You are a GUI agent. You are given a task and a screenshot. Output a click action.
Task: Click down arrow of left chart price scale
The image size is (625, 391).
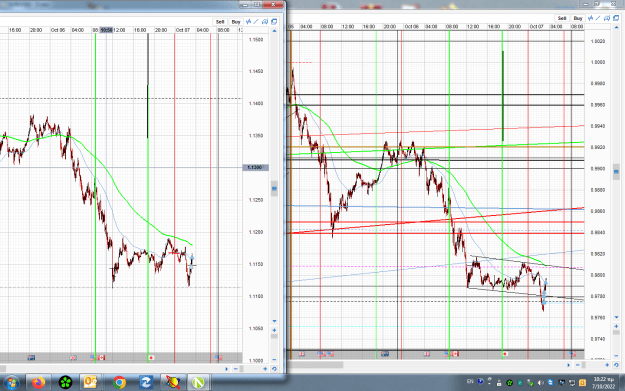tap(274, 321)
